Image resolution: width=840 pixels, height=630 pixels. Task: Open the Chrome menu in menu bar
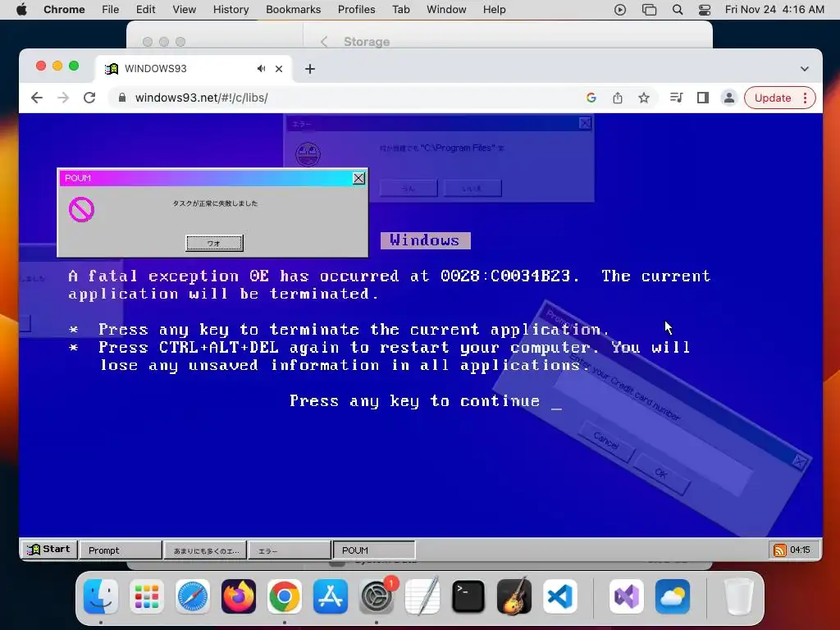[64, 10]
